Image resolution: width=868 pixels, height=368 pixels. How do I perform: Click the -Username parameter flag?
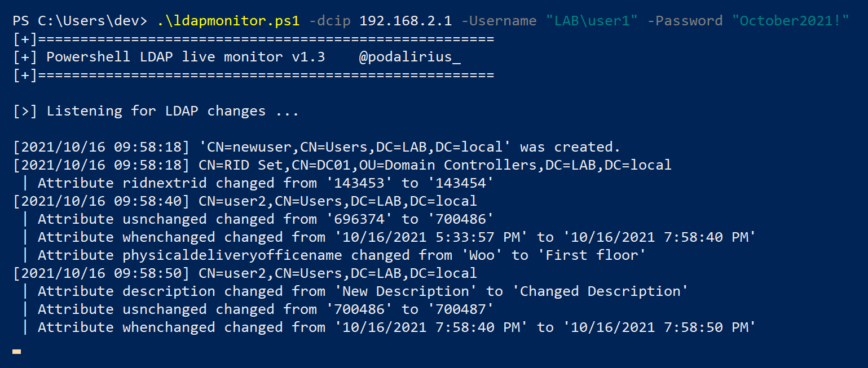[x=499, y=21]
